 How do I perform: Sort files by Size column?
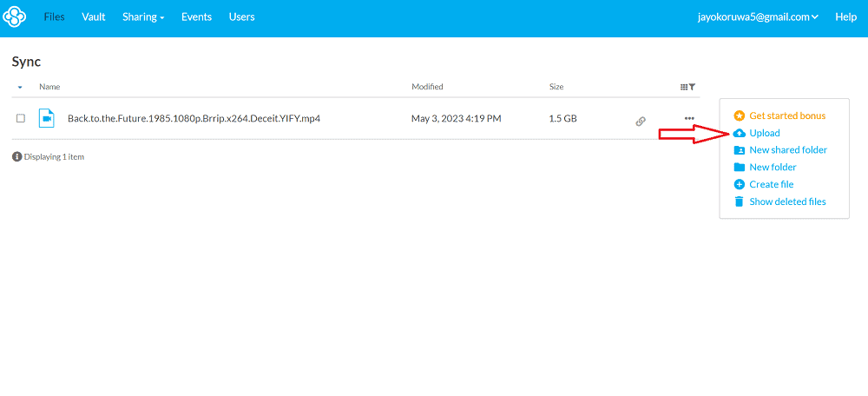point(556,87)
